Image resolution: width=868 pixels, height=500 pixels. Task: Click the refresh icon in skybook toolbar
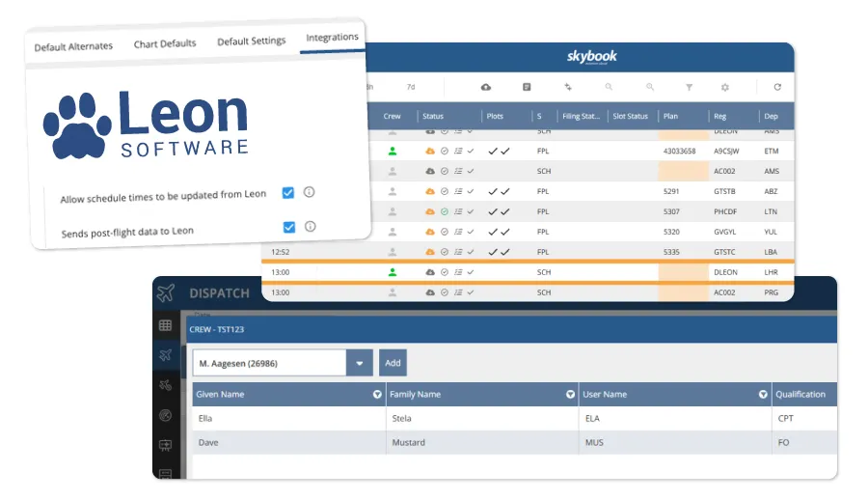tap(777, 87)
